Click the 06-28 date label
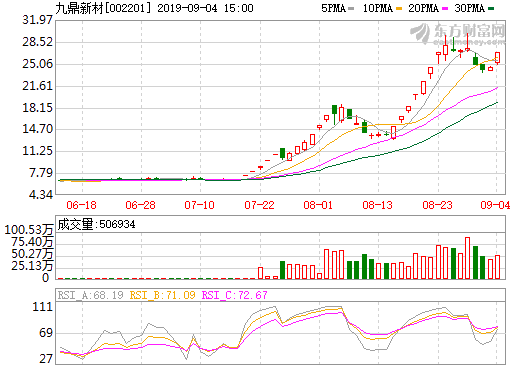520x365 pixels. pos(140,205)
